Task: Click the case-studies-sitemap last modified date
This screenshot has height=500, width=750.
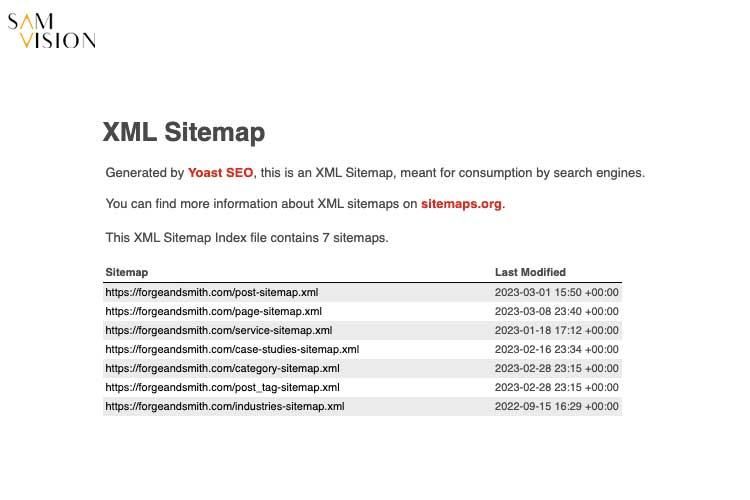Action: click(x=557, y=349)
